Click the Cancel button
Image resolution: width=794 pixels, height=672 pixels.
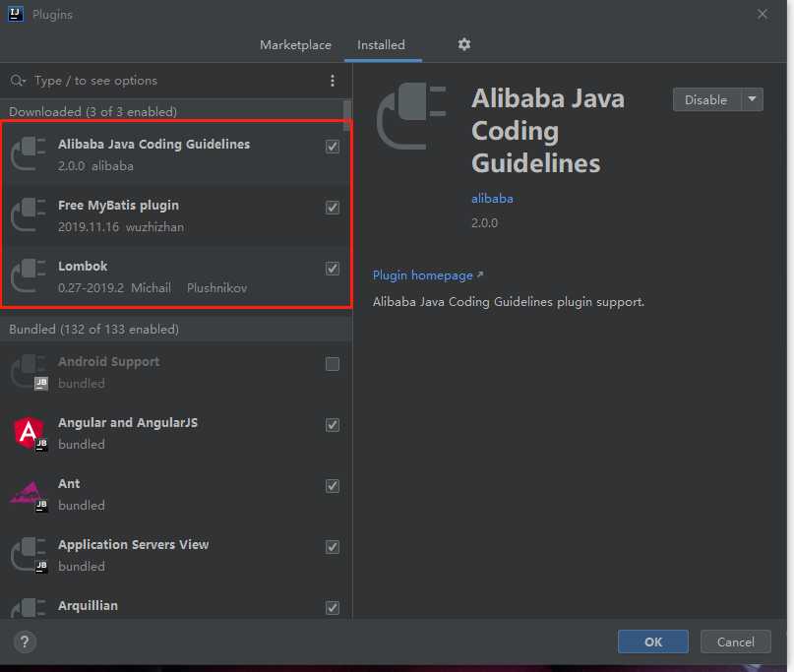[x=735, y=641]
